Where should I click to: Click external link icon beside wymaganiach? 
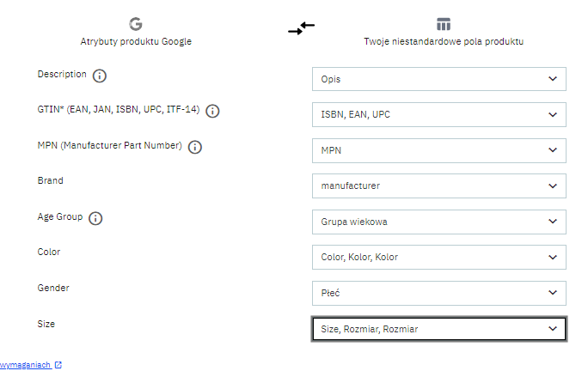pyautogui.click(x=58, y=365)
